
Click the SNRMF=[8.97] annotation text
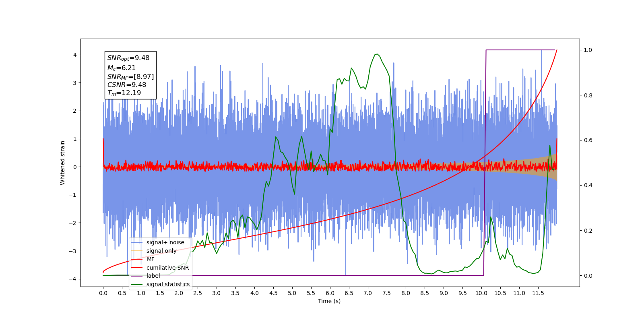tap(130, 76)
